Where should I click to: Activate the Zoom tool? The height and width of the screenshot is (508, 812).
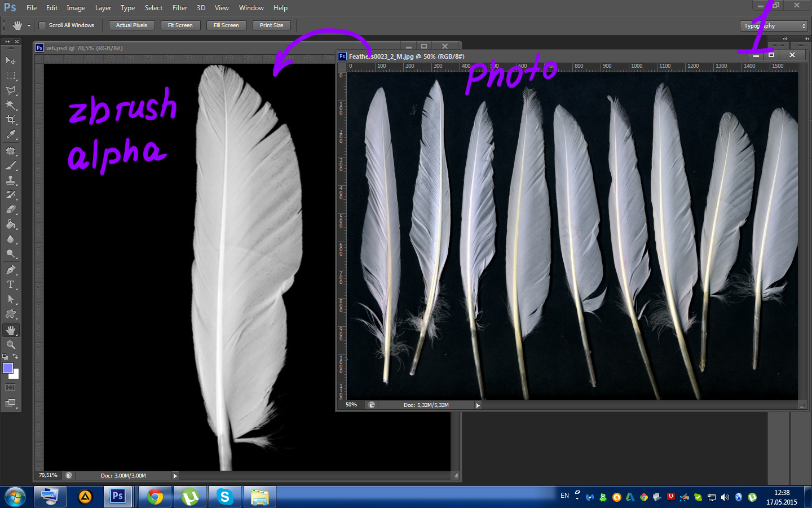(11, 345)
